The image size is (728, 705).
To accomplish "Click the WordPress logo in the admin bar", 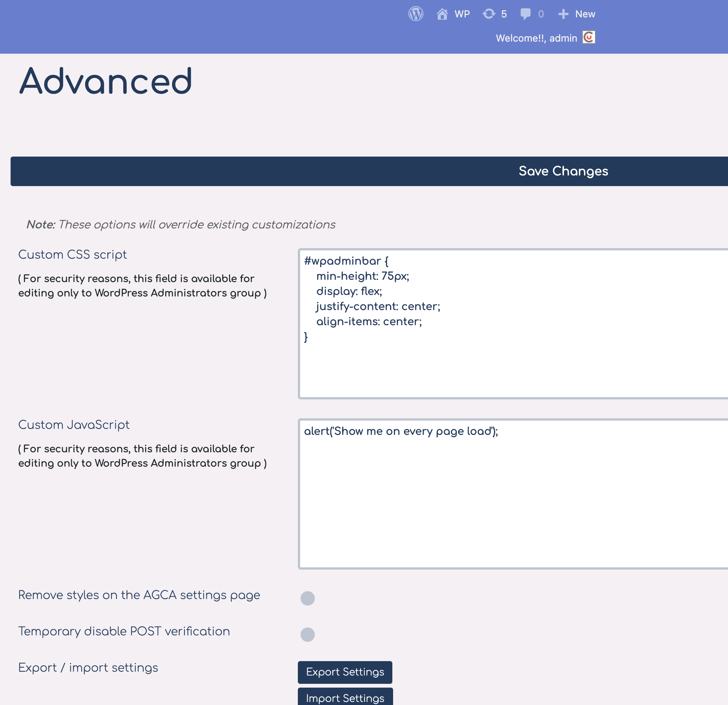I will (415, 14).
